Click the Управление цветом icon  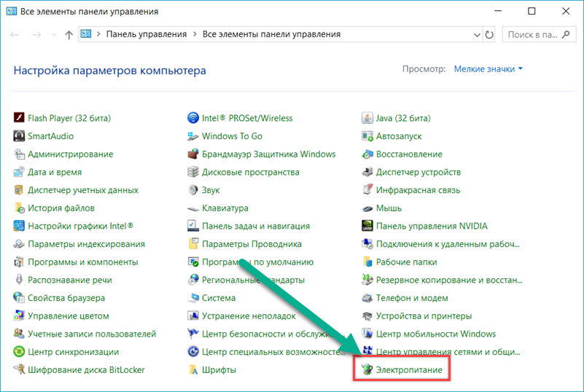click(x=19, y=315)
